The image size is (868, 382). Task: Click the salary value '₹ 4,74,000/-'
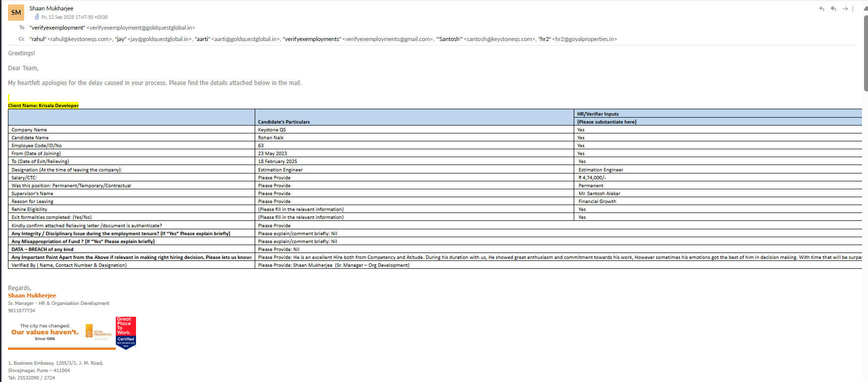click(x=592, y=177)
